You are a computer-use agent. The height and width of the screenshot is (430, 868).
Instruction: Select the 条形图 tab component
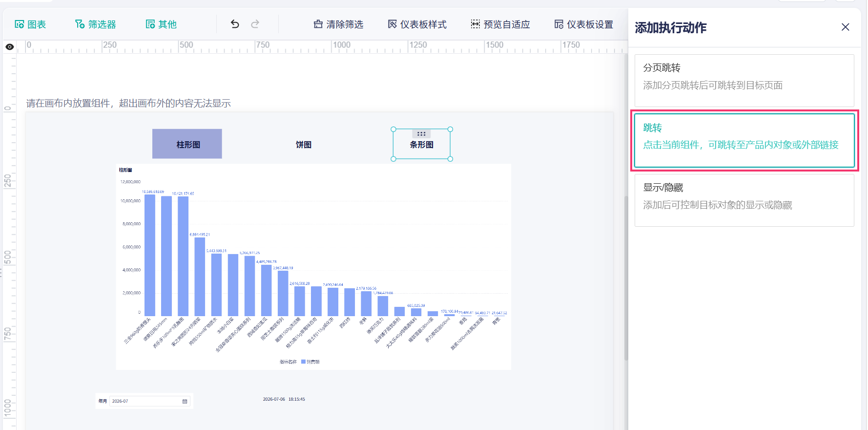pyautogui.click(x=422, y=145)
